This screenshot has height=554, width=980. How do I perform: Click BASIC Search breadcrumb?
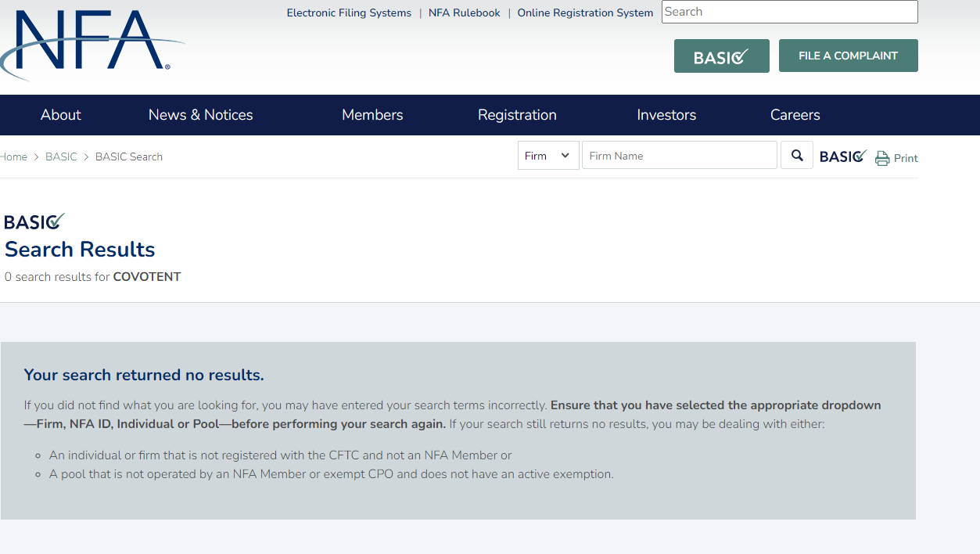[129, 156]
